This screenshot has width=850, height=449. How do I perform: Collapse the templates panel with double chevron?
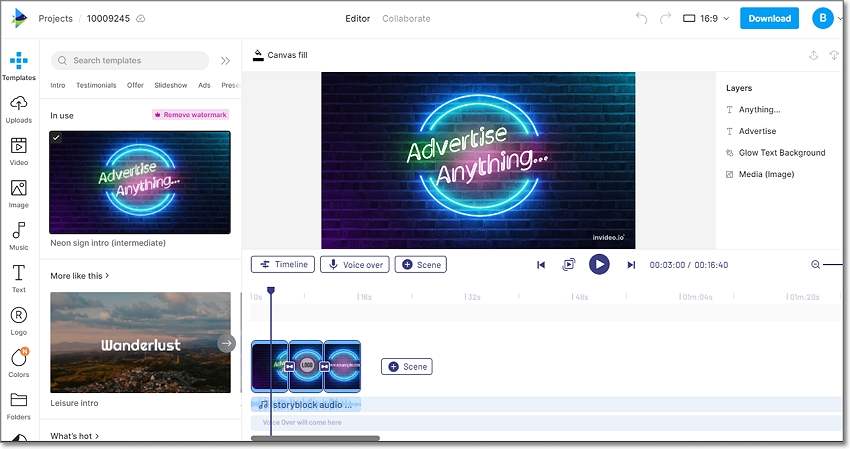[225, 61]
